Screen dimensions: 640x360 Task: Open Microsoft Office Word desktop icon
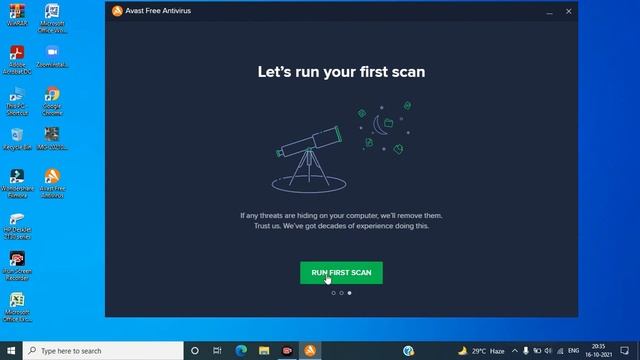click(x=52, y=18)
